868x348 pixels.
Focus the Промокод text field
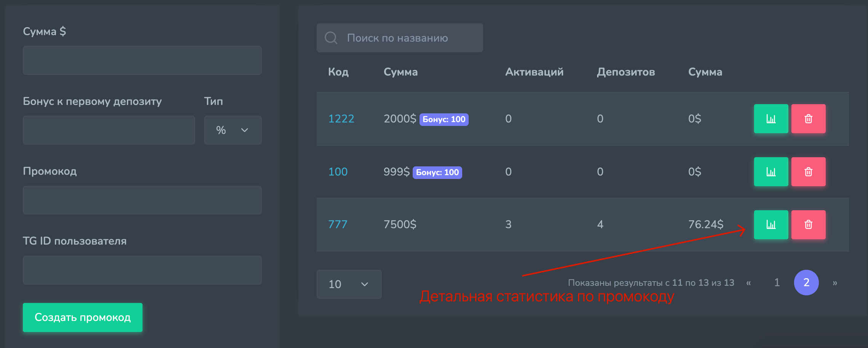pos(142,200)
